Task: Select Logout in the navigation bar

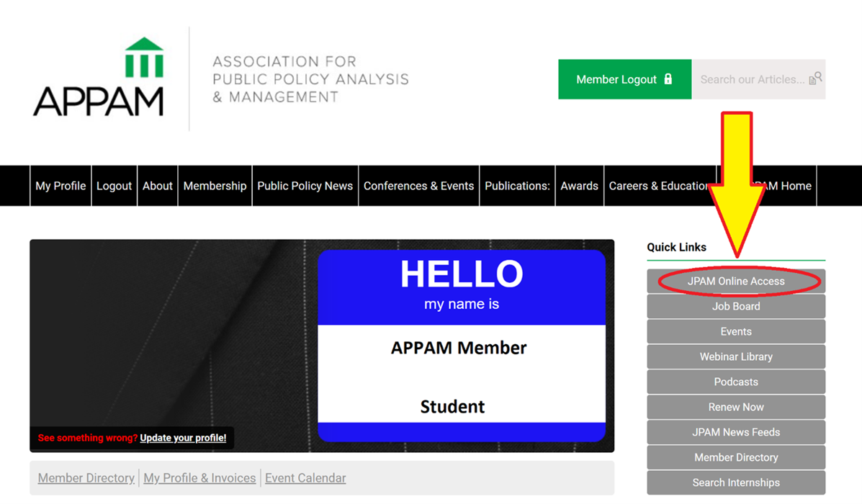Action: [x=114, y=186]
